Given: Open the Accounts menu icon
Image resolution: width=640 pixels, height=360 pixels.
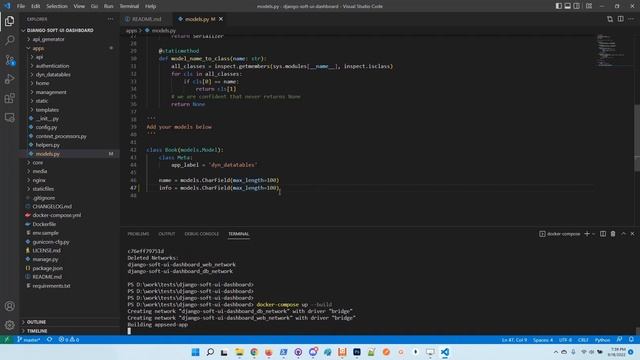Looking at the screenshot, I should 9,306.
